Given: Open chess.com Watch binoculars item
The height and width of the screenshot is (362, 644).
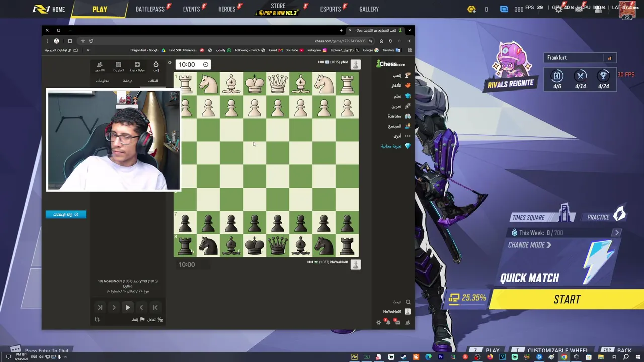Looking at the screenshot, I should [399, 116].
